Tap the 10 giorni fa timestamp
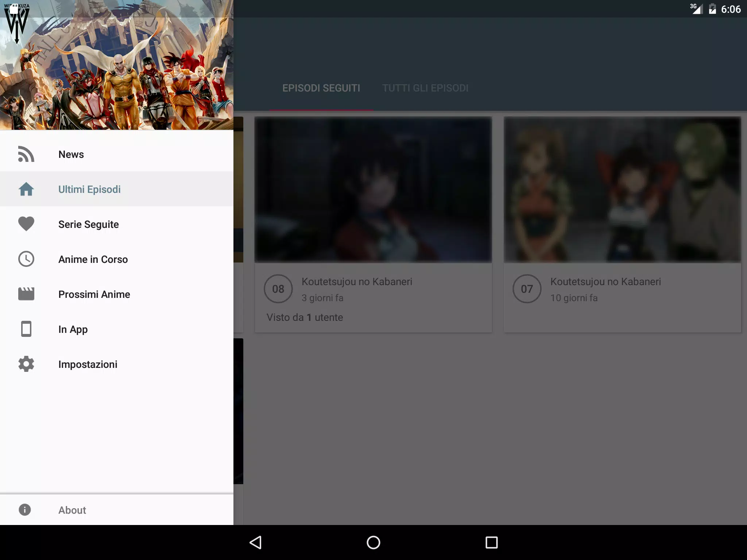747x560 pixels. (574, 298)
